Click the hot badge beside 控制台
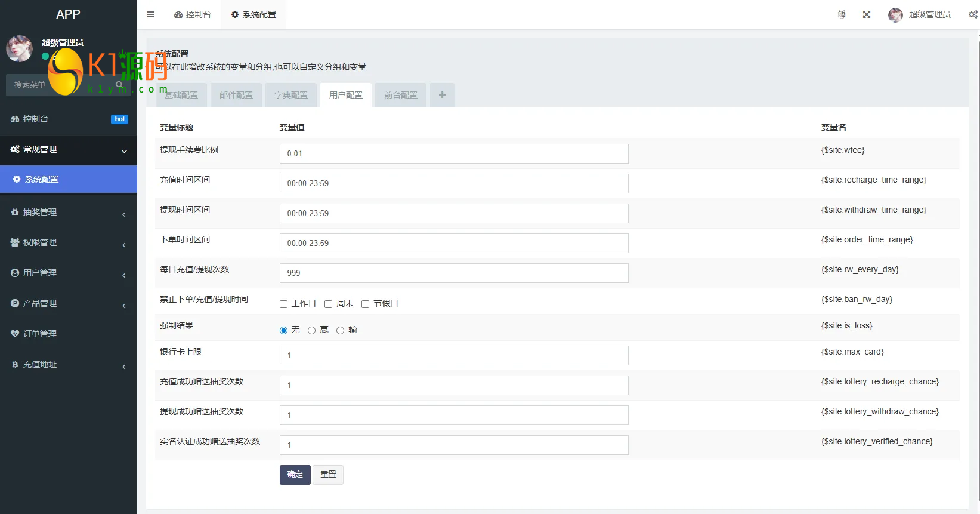This screenshot has height=514, width=980. [120, 119]
